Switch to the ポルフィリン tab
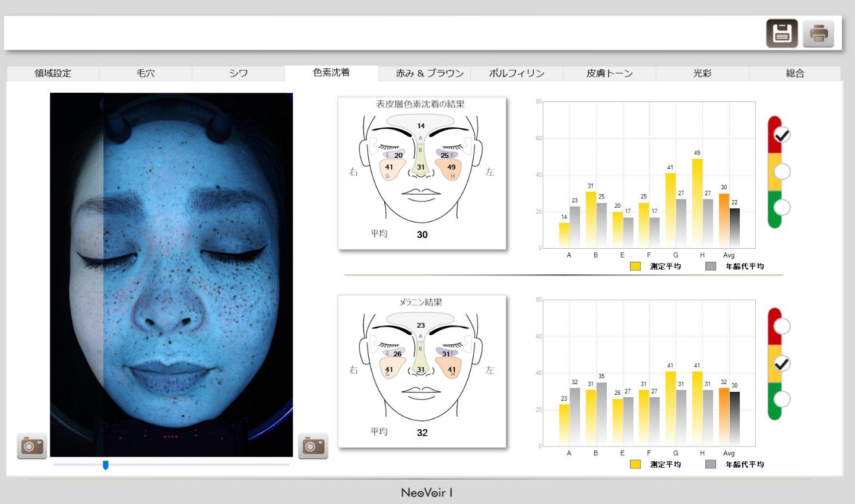855x504 pixels. 517,74
